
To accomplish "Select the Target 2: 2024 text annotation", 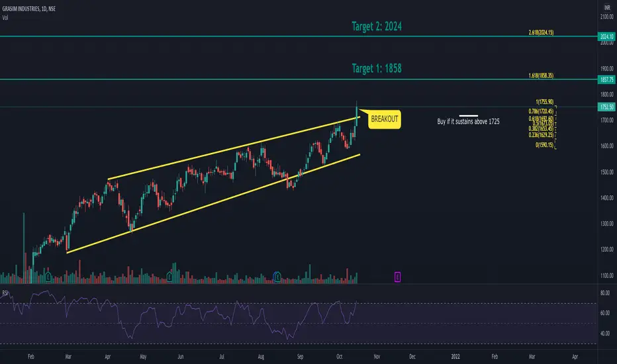I will [377, 26].
